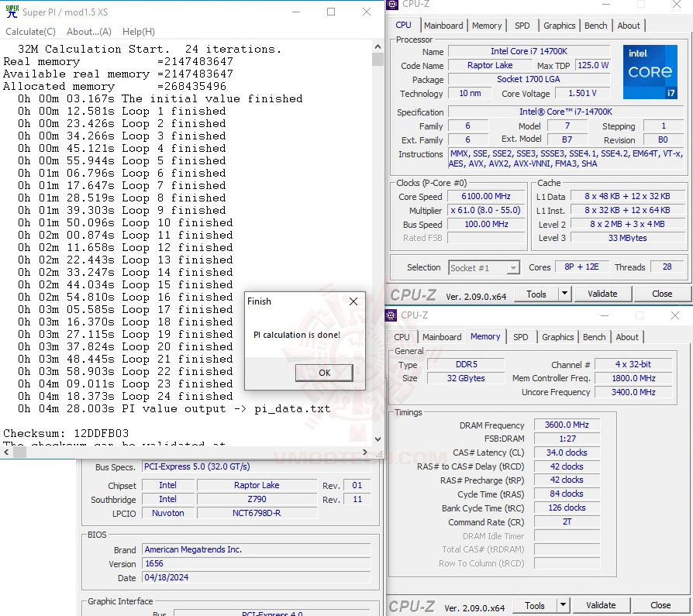The image size is (693, 616).
Task: Click the CPU-Z icon on the Memory window title bar
Action: coord(391,316)
